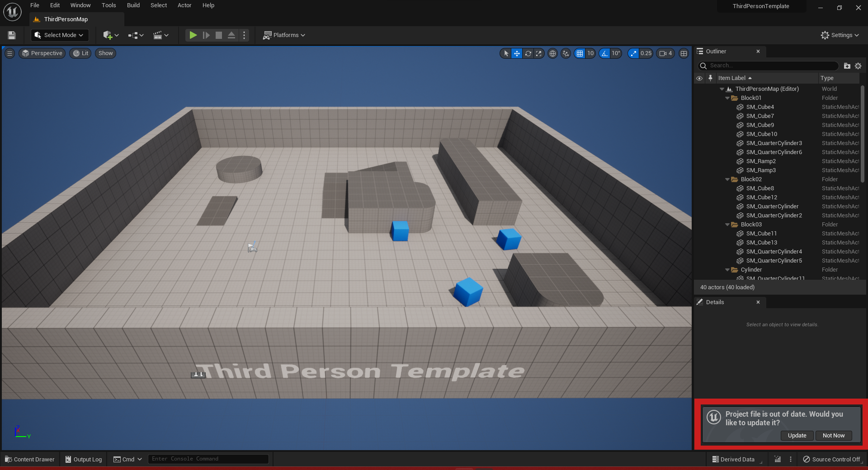868x470 pixels.
Task: Play the level in editor
Action: click(193, 35)
